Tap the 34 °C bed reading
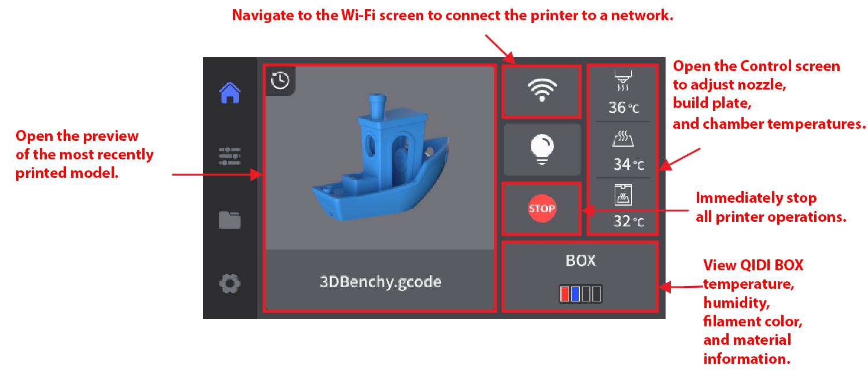This screenshot has width=868, height=376. (x=628, y=165)
